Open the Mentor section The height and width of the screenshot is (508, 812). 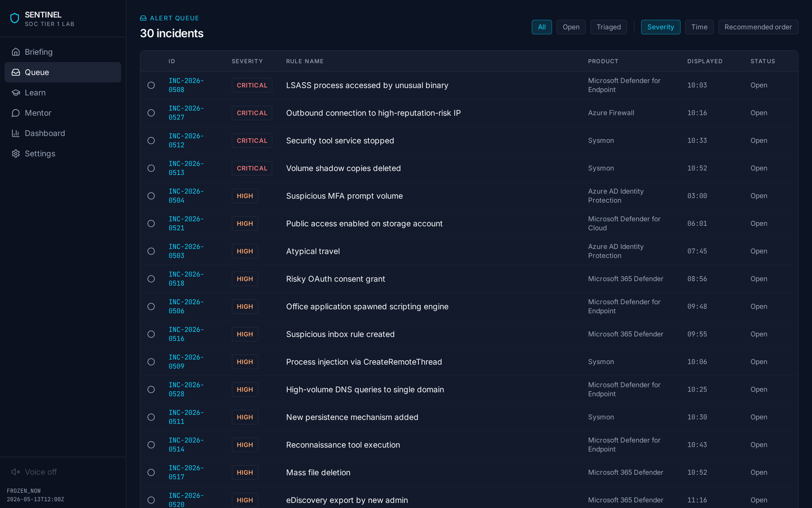[x=63, y=113]
